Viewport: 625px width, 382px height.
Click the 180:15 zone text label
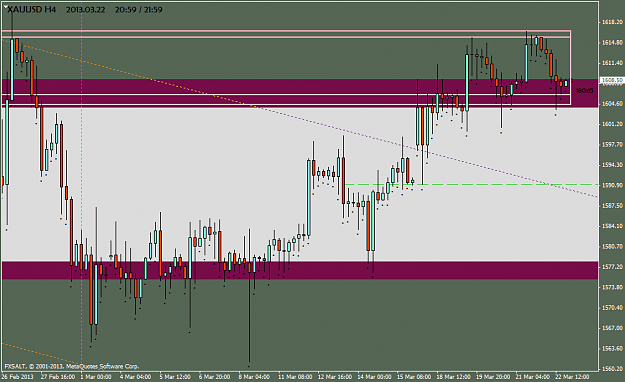tap(584, 91)
